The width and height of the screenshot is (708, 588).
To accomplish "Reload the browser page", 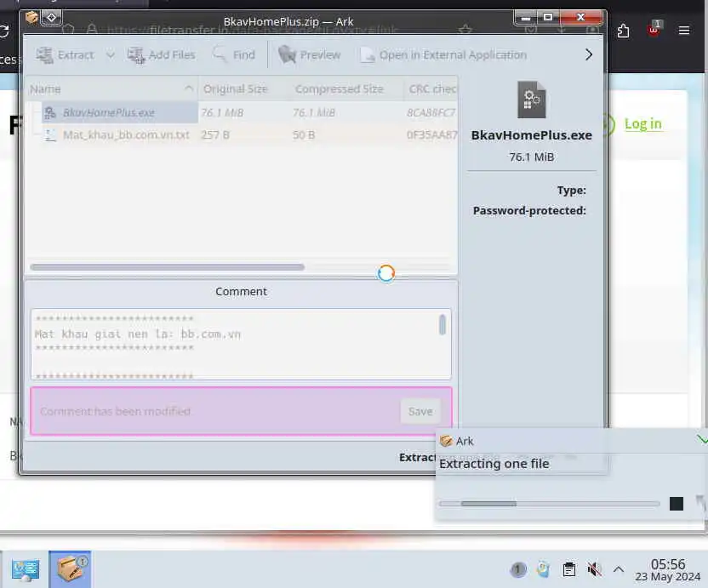I will pyautogui.click(x=3, y=31).
